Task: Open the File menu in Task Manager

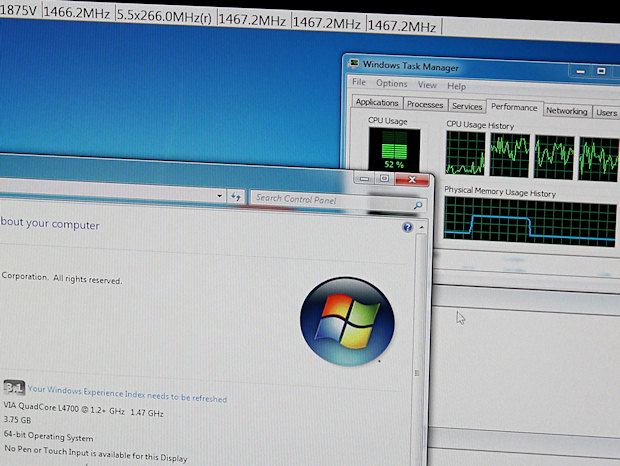Action: coord(358,84)
